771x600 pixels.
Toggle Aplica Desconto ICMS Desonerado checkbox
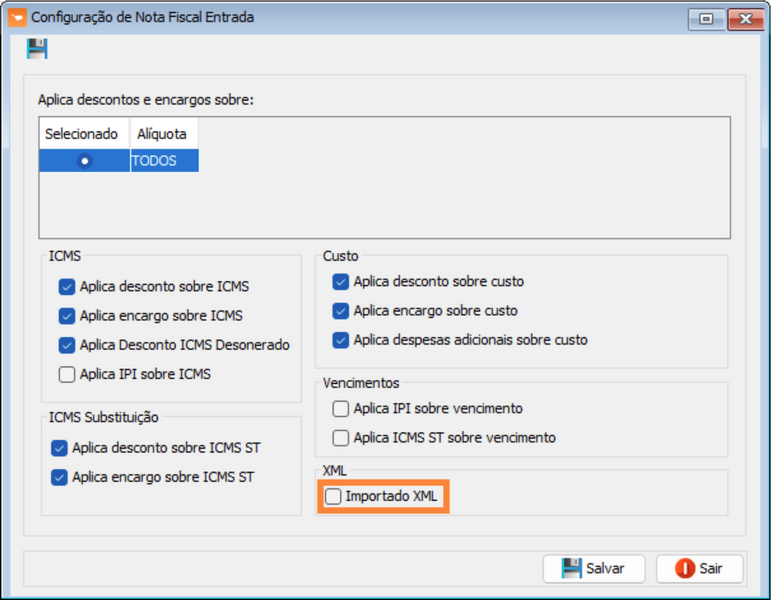67,345
